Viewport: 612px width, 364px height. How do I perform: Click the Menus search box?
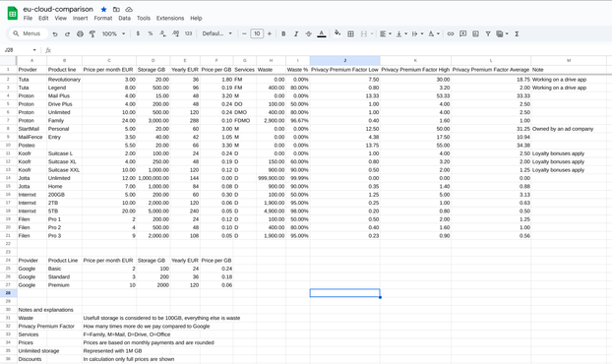(x=29, y=34)
